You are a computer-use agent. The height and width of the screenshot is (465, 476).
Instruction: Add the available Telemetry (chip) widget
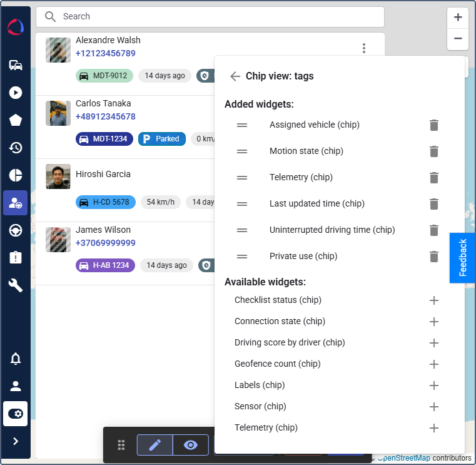click(434, 427)
